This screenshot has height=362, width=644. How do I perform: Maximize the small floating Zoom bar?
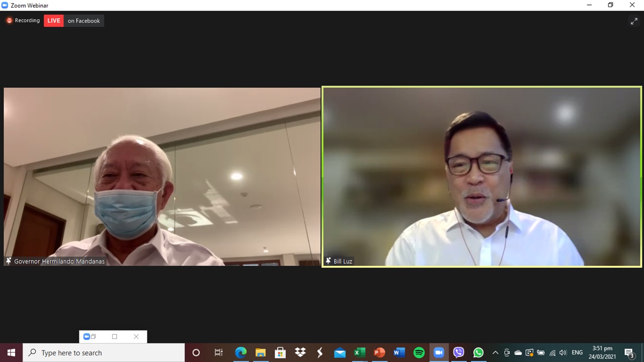tap(115, 337)
